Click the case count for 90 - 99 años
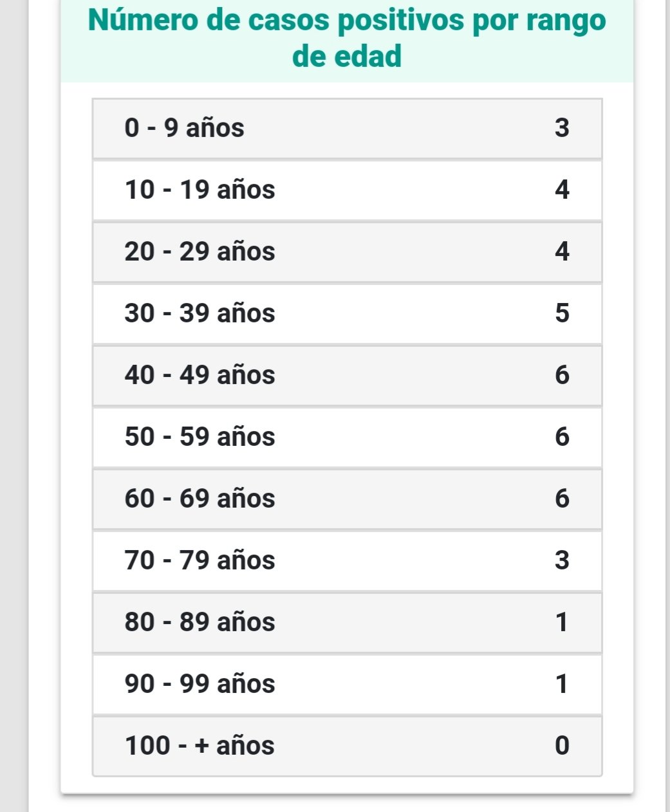Screen dimensions: 670x812 (562, 684)
